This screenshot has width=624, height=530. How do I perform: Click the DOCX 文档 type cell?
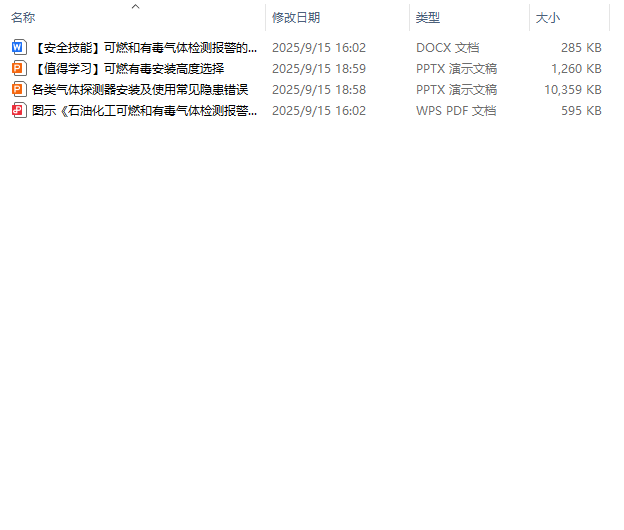coord(447,47)
